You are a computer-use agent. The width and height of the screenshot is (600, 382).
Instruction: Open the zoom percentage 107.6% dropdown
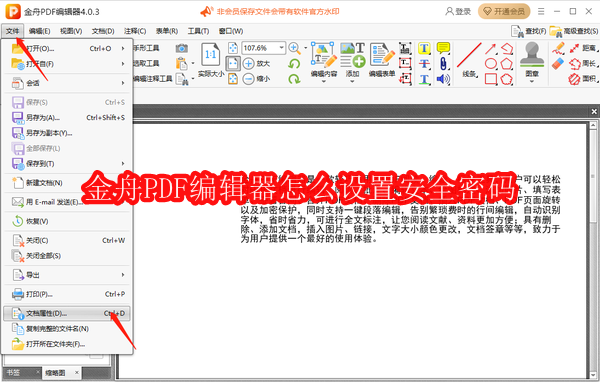(281, 48)
